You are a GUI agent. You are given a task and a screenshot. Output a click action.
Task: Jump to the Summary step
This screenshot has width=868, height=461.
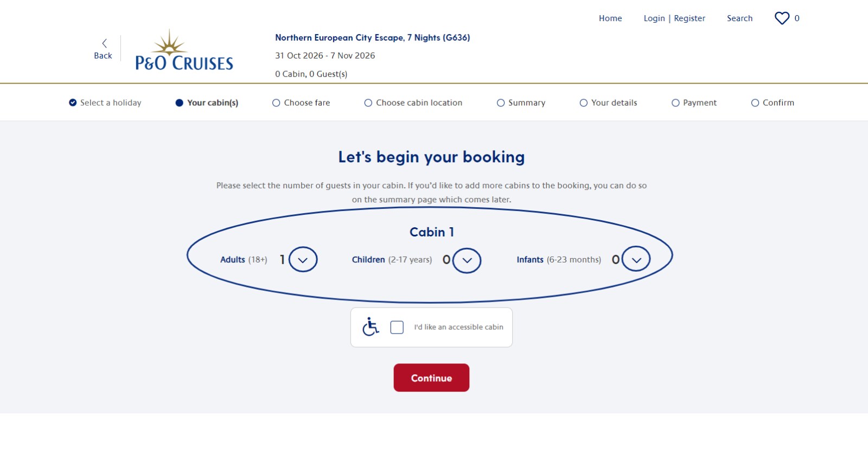click(x=526, y=103)
